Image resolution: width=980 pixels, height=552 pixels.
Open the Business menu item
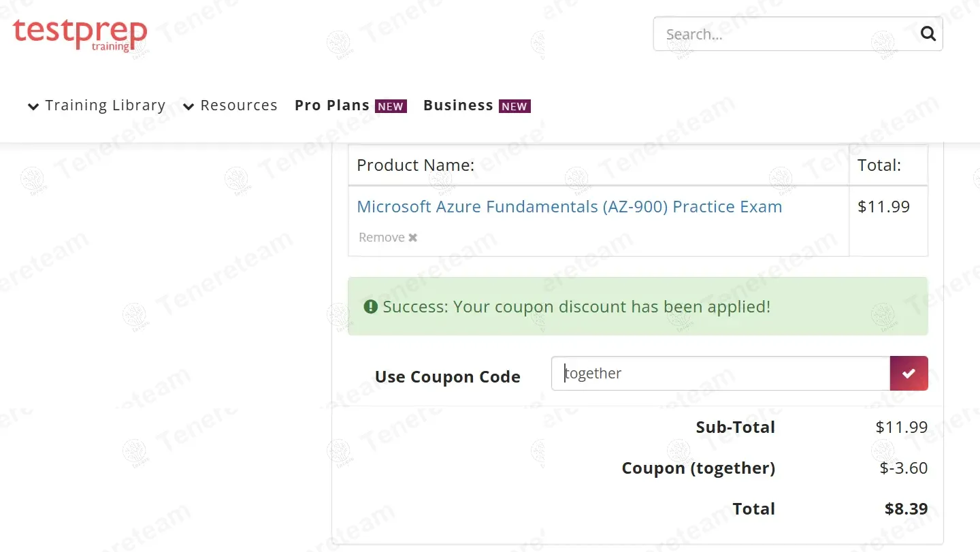point(458,105)
